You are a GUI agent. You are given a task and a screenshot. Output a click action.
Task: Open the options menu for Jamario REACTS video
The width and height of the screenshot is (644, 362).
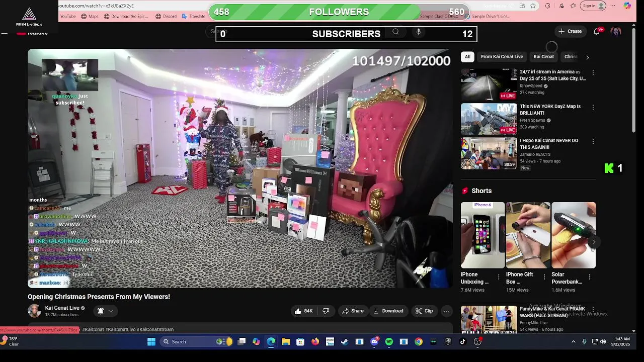click(x=593, y=141)
